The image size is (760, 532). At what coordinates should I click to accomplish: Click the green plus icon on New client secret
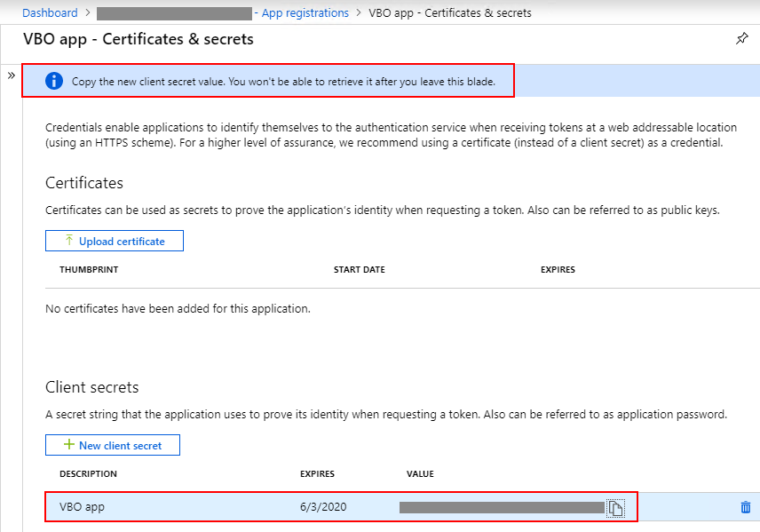pos(69,445)
